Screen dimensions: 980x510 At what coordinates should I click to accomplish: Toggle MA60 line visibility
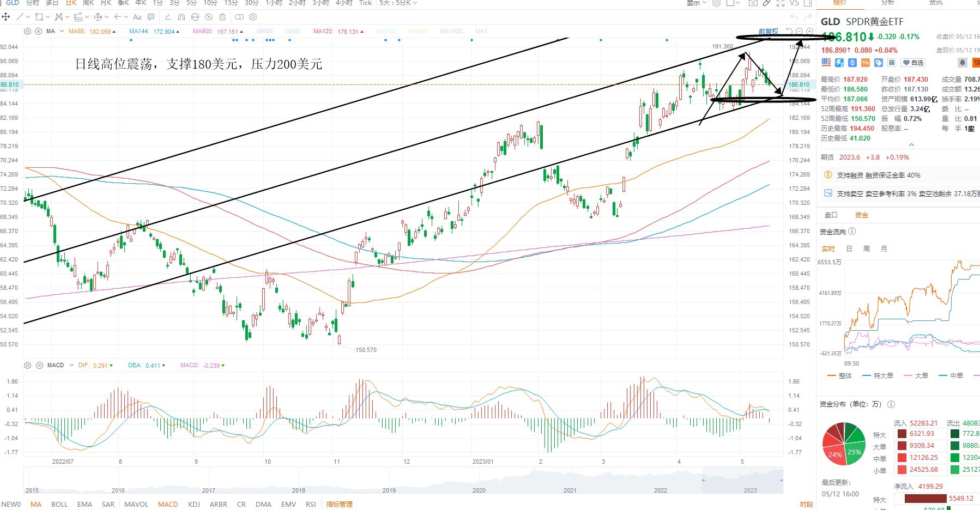coord(293,32)
